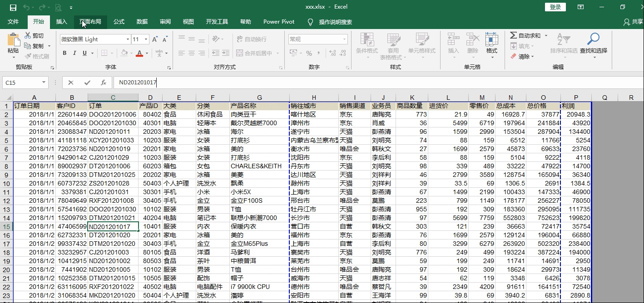Toggle Italic formatting

74,53
